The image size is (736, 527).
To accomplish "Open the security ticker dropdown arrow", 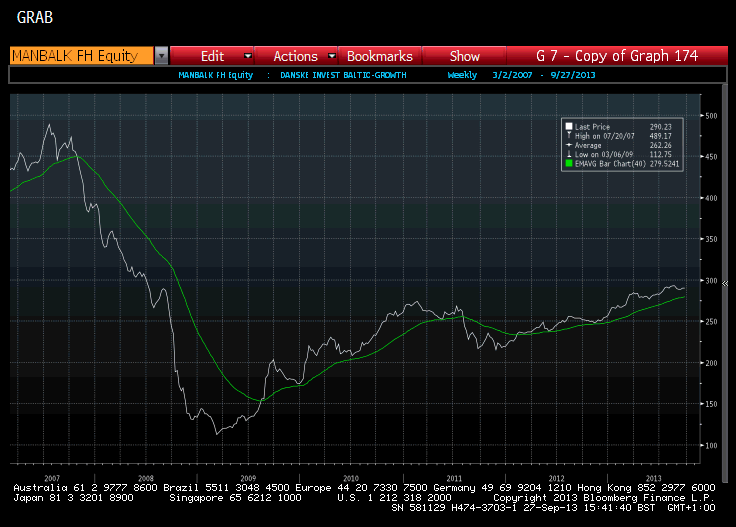I will point(161,56).
